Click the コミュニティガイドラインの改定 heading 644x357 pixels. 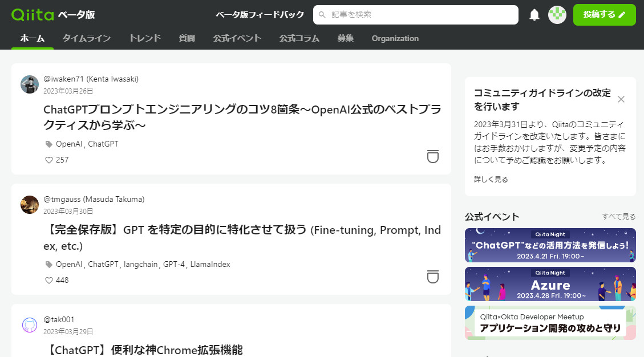(542, 100)
